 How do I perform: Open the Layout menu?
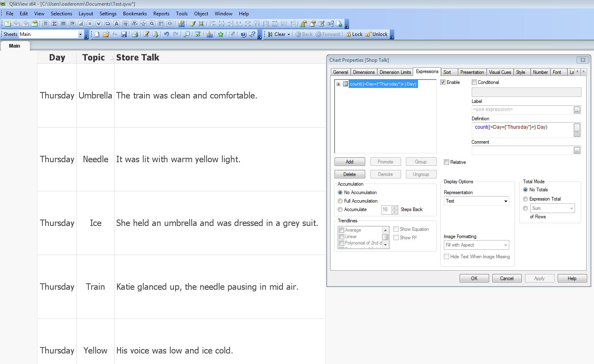(x=86, y=13)
